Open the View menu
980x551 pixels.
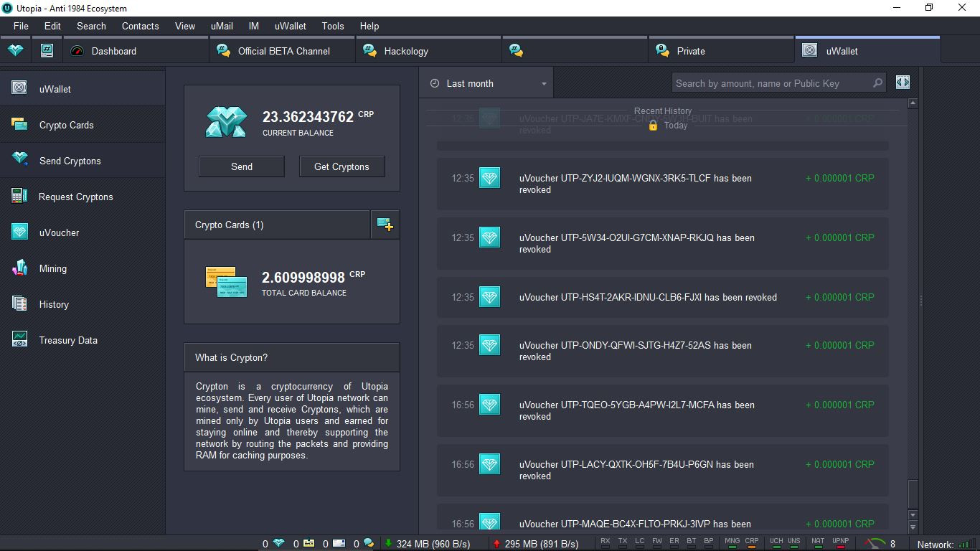coord(184,26)
